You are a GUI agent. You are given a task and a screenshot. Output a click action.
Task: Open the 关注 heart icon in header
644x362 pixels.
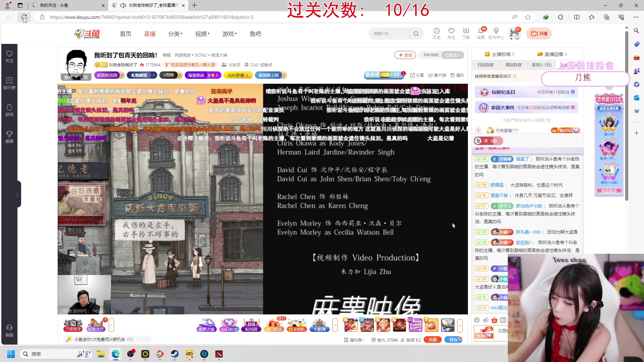pyautogui.click(x=451, y=33)
